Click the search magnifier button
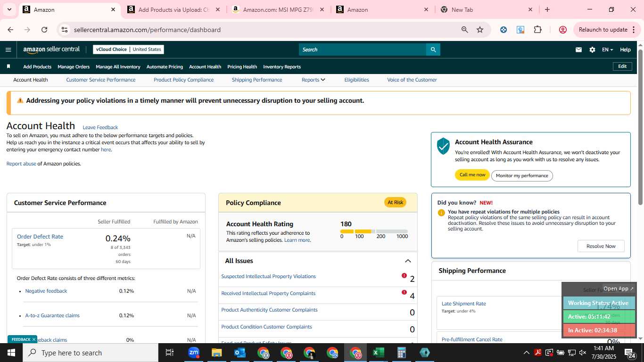 tap(433, 49)
